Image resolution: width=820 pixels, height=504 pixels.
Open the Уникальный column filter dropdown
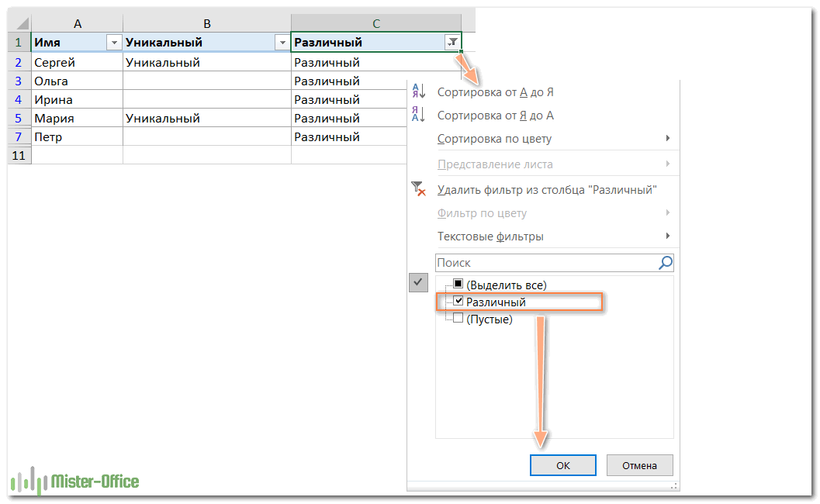click(282, 43)
